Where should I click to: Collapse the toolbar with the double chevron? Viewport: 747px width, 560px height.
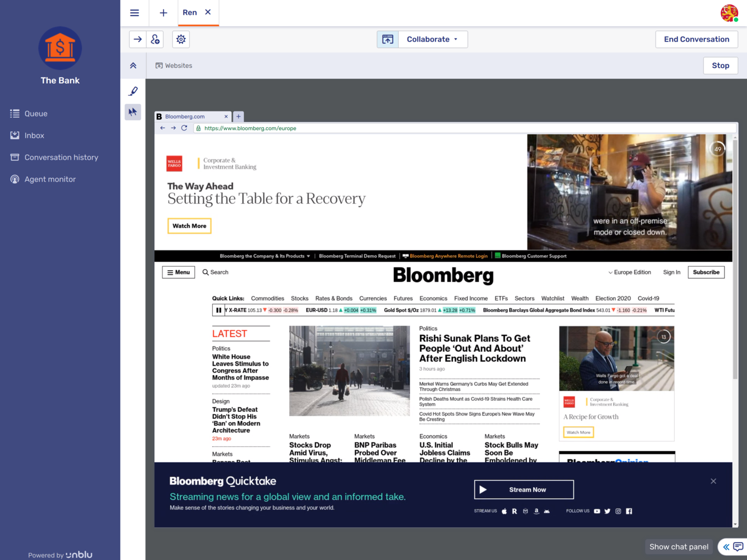[133, 65]
